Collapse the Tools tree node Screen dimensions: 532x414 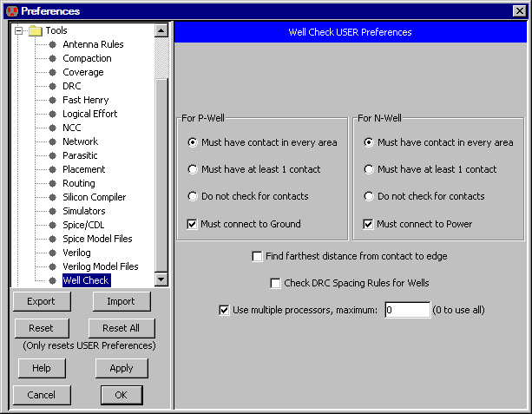19,30
